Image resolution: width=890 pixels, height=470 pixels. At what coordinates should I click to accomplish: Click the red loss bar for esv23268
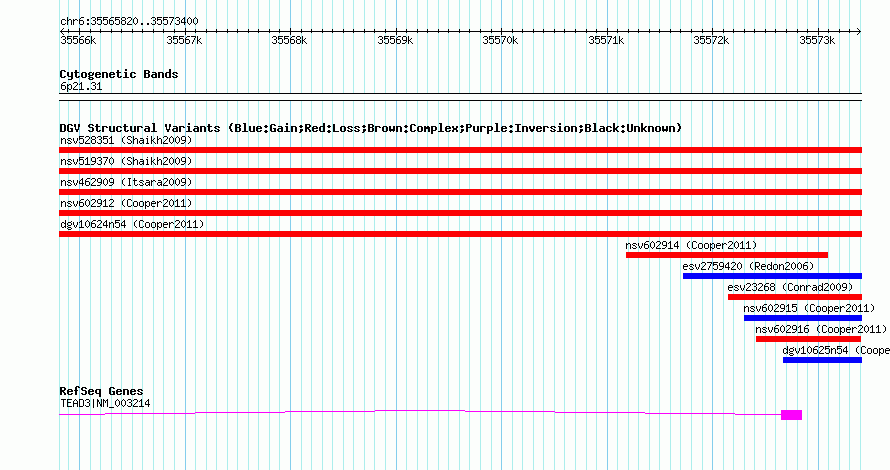tap(795, 297)
